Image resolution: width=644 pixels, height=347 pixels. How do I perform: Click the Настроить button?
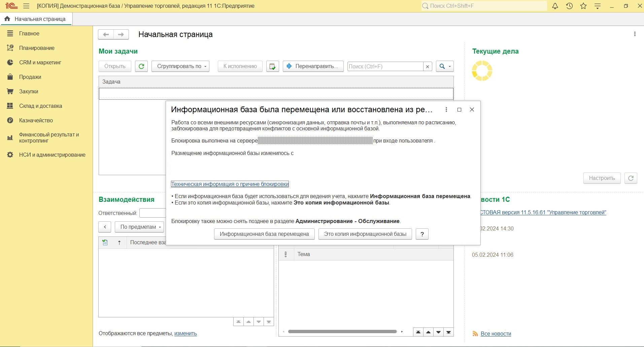tap(602, 178)
